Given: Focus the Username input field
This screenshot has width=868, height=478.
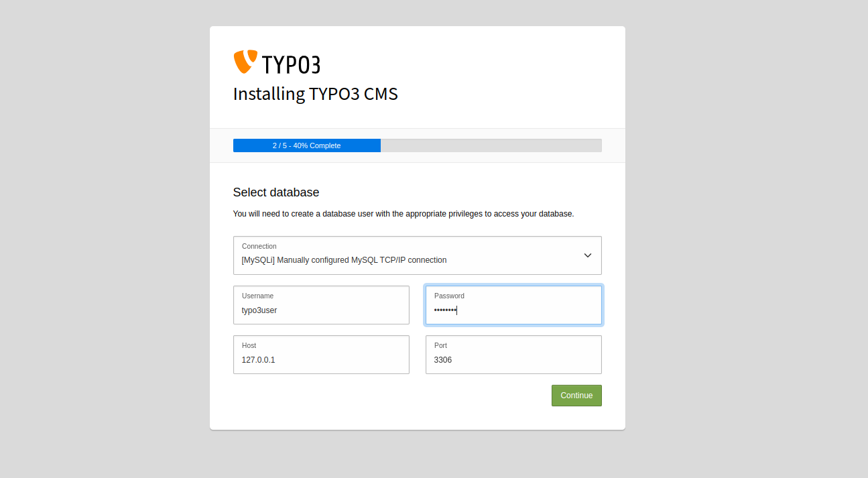Looking at the screenshot, I should (x=321, y=305).
